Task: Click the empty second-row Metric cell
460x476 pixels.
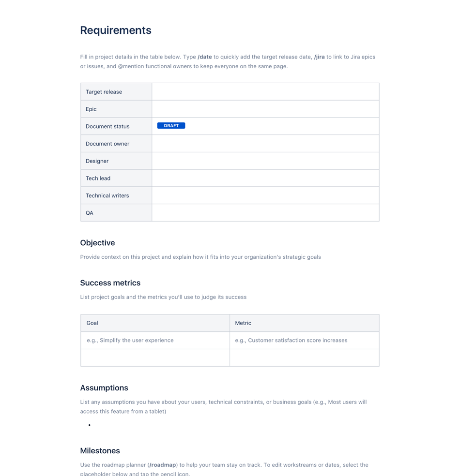Action: click(304, 358)
